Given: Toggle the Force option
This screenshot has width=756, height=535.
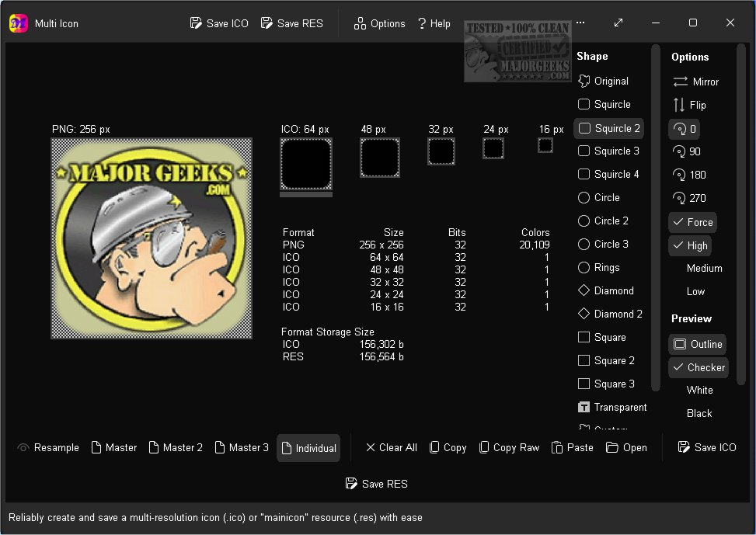Looking at the screenshot, I should (692, 222).
